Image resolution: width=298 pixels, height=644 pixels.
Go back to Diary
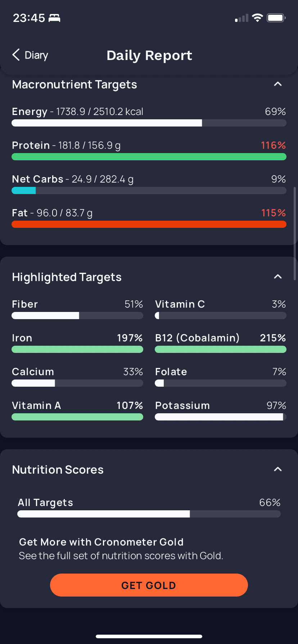pos(30,55)
